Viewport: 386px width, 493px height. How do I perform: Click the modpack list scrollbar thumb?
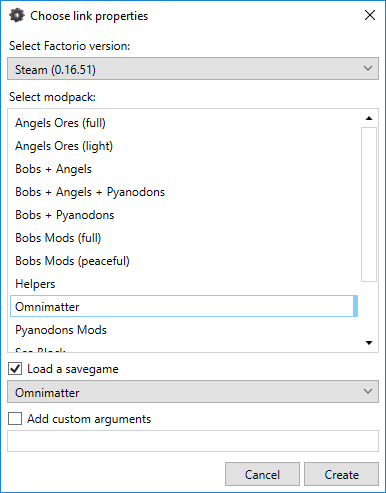369,204
